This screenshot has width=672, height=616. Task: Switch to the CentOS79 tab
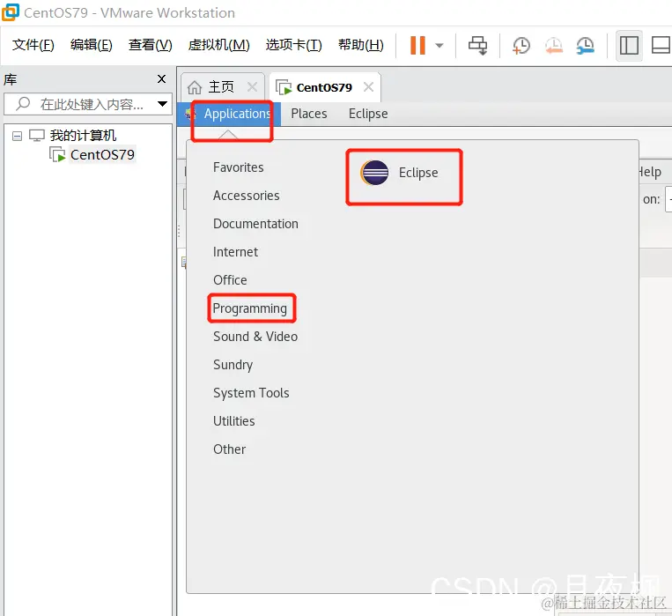click(x=324, y=87)
